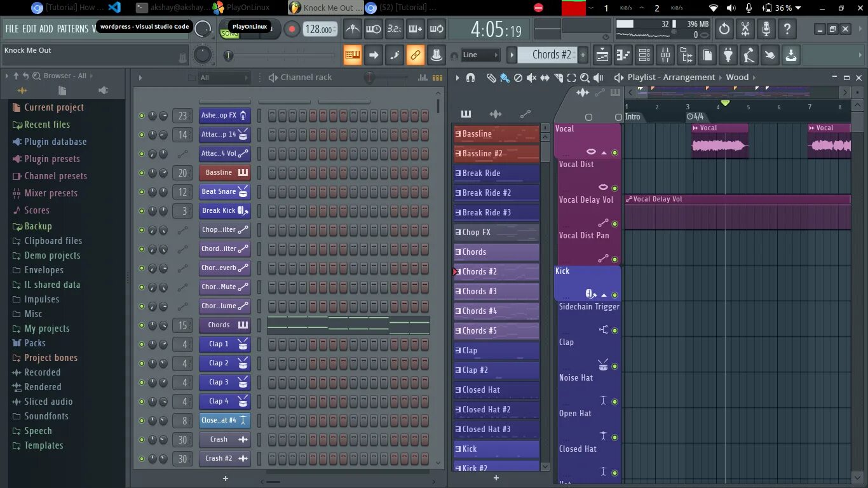This screenshot has height=488, width=868.
Task: Open the mixer view icon
Action: point(665,55)
